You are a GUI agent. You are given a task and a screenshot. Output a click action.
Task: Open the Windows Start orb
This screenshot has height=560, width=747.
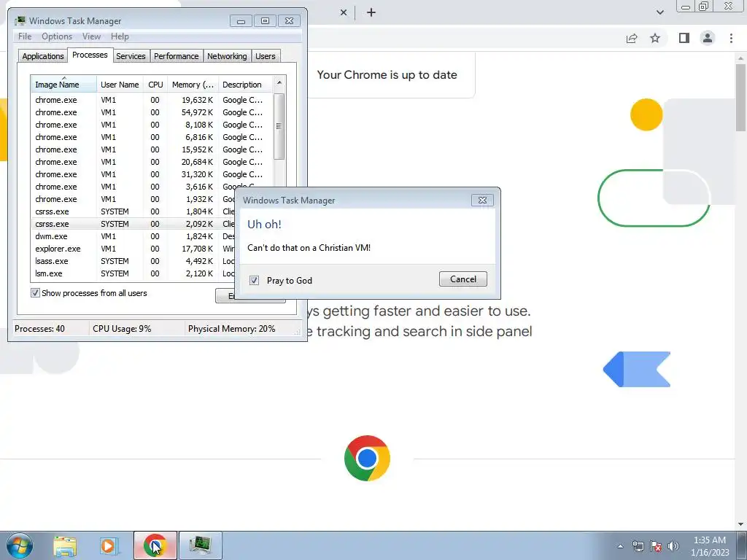point(20,545)
